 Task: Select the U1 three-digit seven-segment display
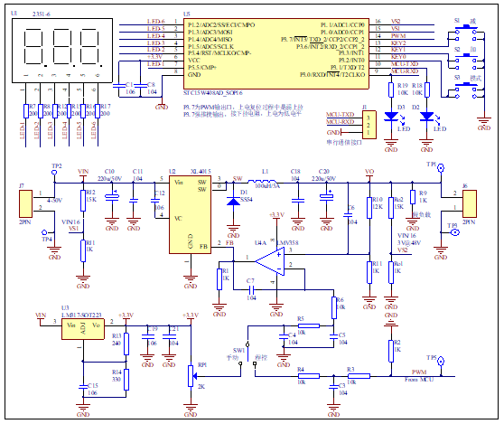coord(62,51)
